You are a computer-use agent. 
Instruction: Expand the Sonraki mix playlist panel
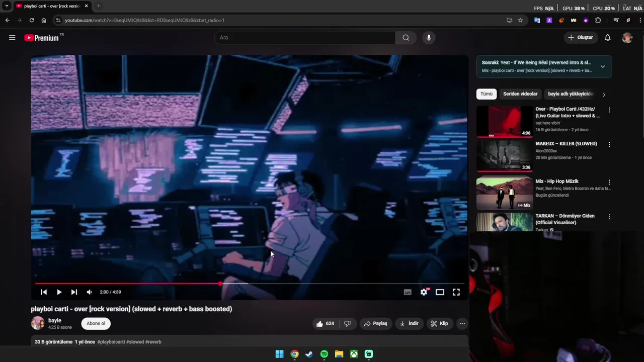tap(602, 66)
